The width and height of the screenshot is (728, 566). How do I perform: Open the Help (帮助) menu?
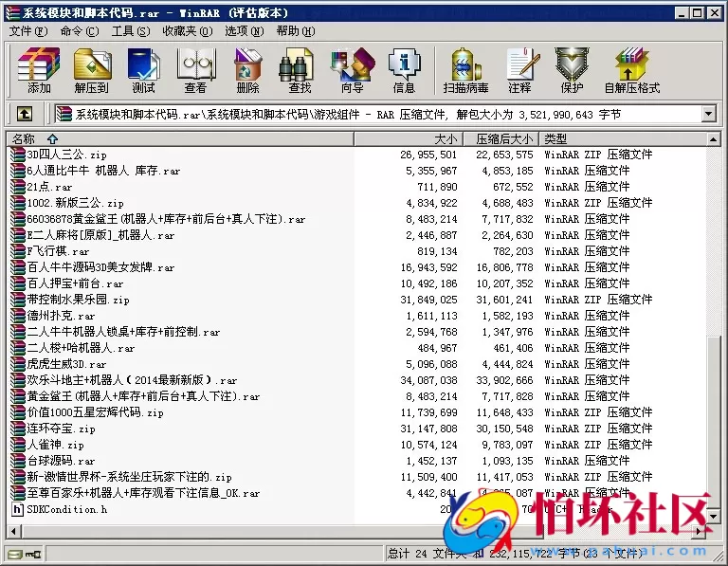tap(296, 31)
